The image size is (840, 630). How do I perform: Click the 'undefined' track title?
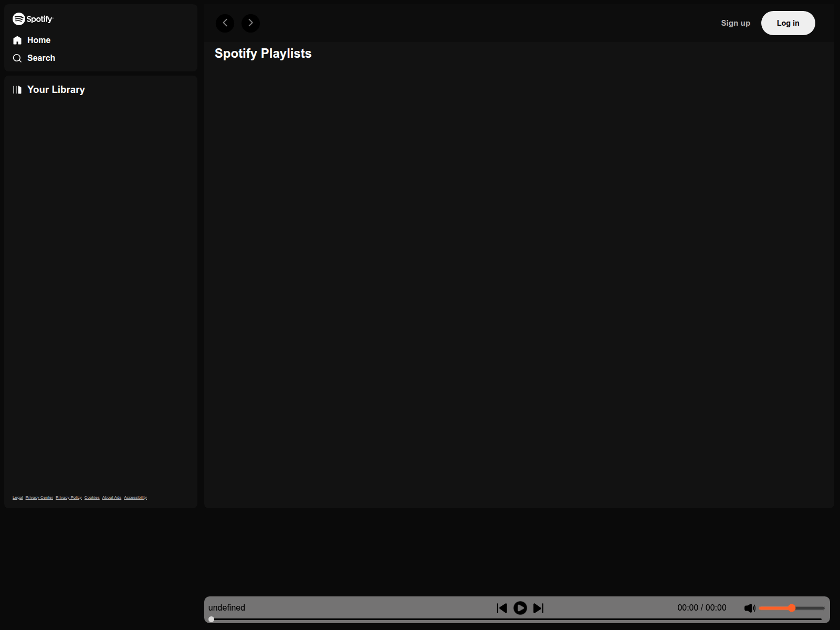click(x=227, y=608)
